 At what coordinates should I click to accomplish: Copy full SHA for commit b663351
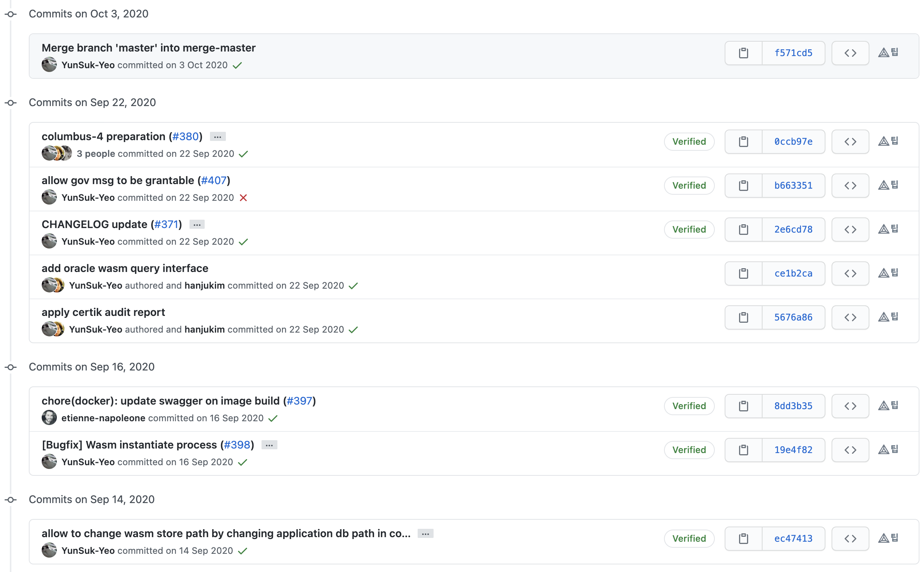pos(743,186)
